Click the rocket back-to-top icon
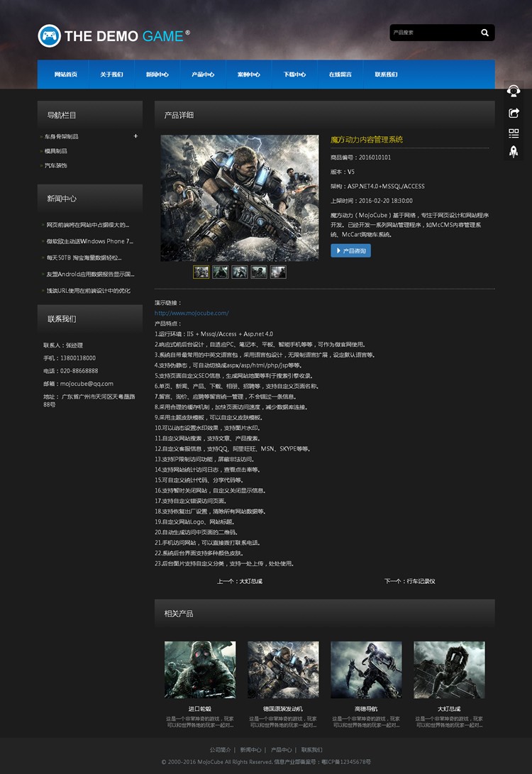The height and width of the screenshot is (774, 532). click(514, 152)
